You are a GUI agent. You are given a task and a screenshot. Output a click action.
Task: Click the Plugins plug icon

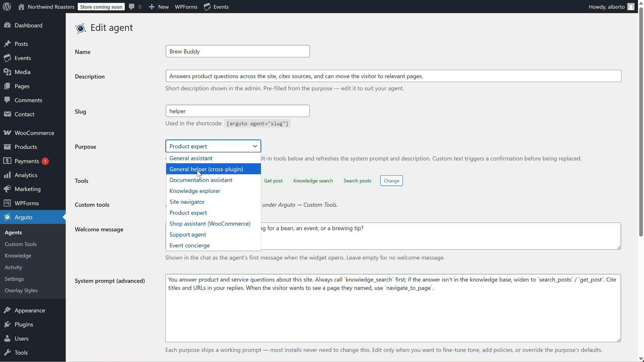(7, 324)
